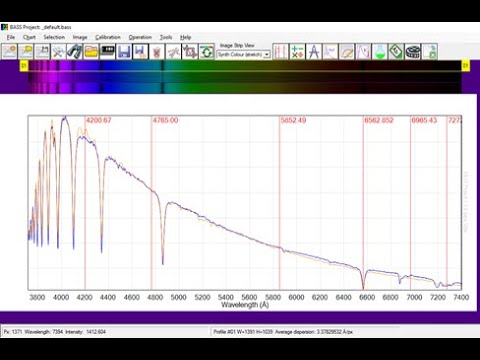Open the Calibration menu
The width and height of the screenshot is (480, 360).
tap(108, 37)
